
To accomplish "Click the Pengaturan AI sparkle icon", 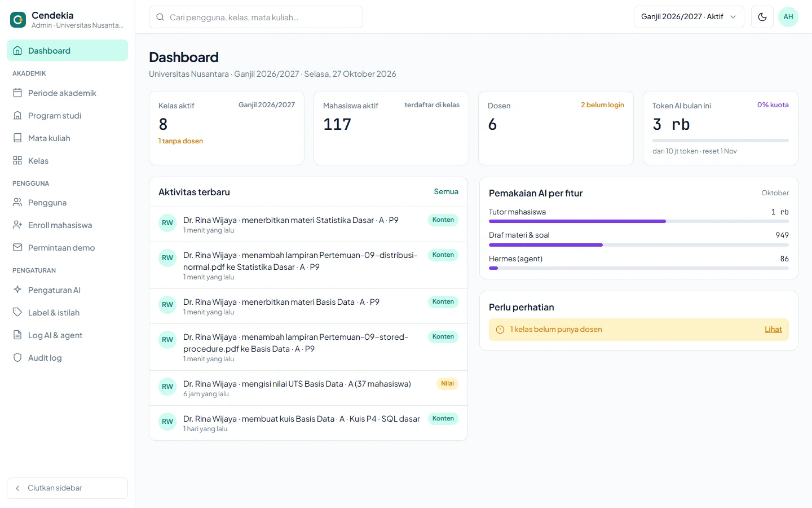I will point(17,290).
